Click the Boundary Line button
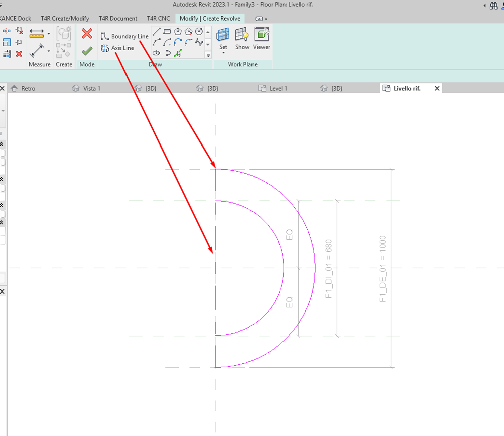The height and width of the screenshot is (436, 504). click(x=124, y=36)
